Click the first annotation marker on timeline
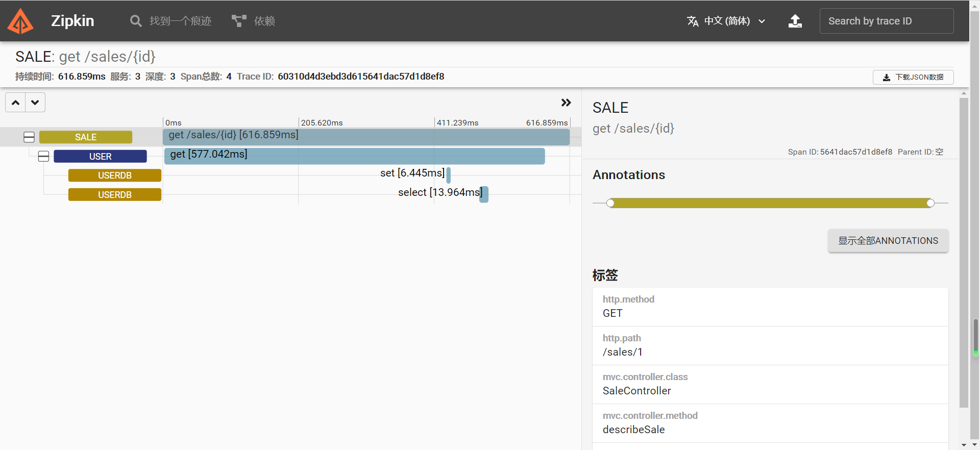The height and width of the screenshot is (450, 980). tap(610, 203)
